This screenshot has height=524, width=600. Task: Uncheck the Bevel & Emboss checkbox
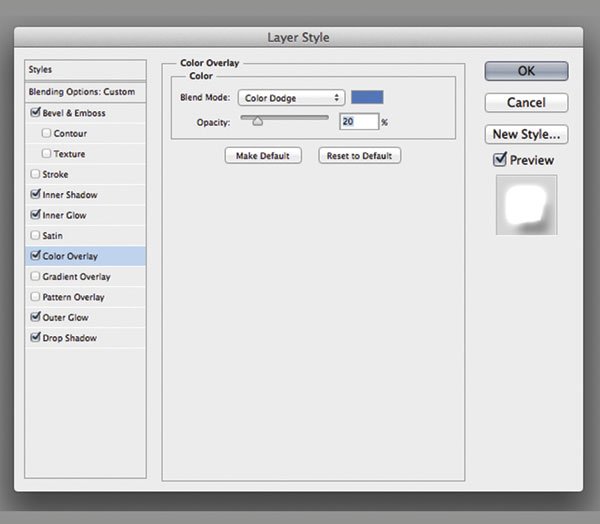(x=36, y=113)
